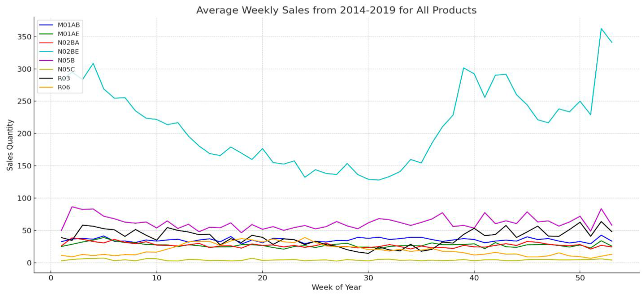This screenshot has width=644, height=296.
Task: Click the M01AB blue legend line swatch
Action: (x=46, y=25)
